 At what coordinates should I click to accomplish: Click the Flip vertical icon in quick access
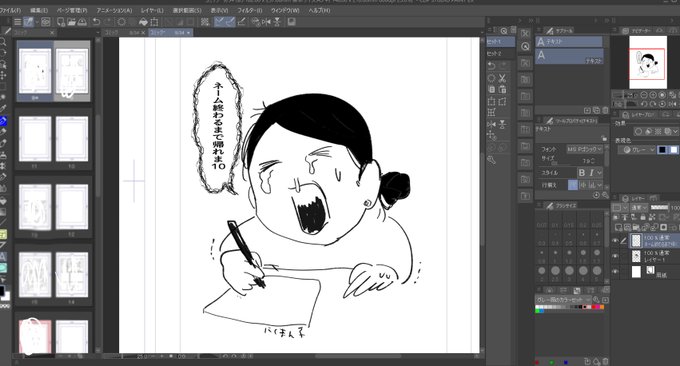pyautogui.click(x=502, y=124)
